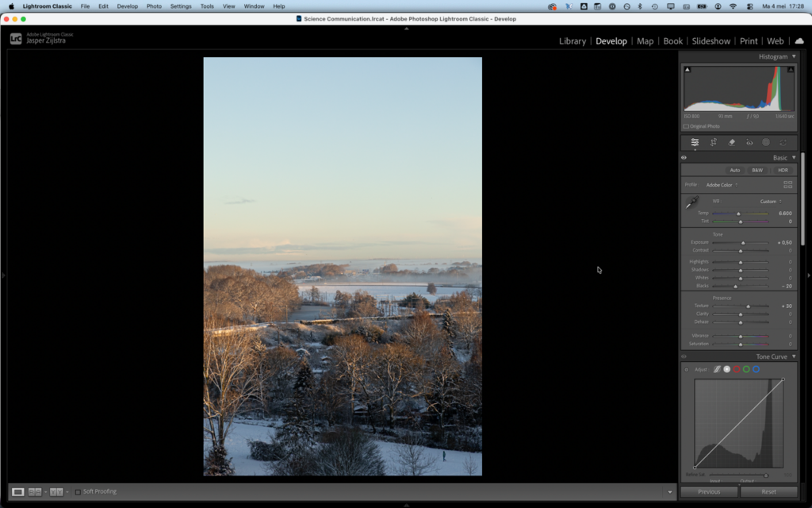
Task: Switch to the Map module
Action: pos(645,41)
